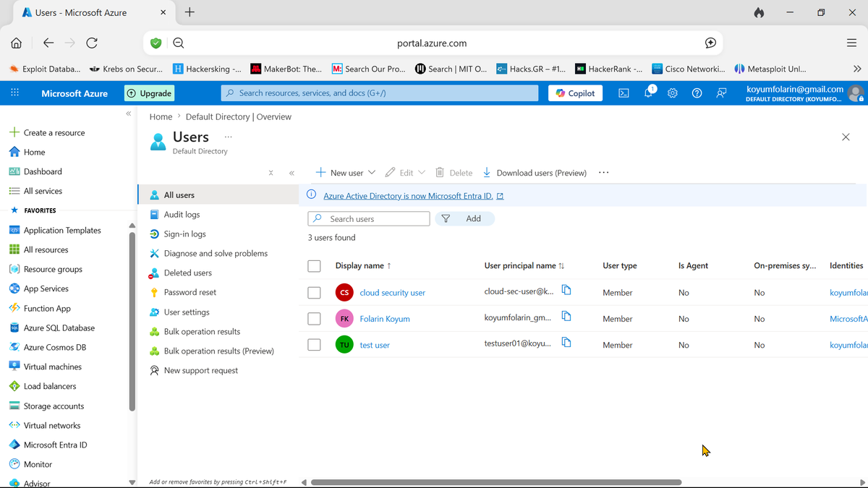
Task: Open new browser tab plus icon
Action: click(190, 12)
